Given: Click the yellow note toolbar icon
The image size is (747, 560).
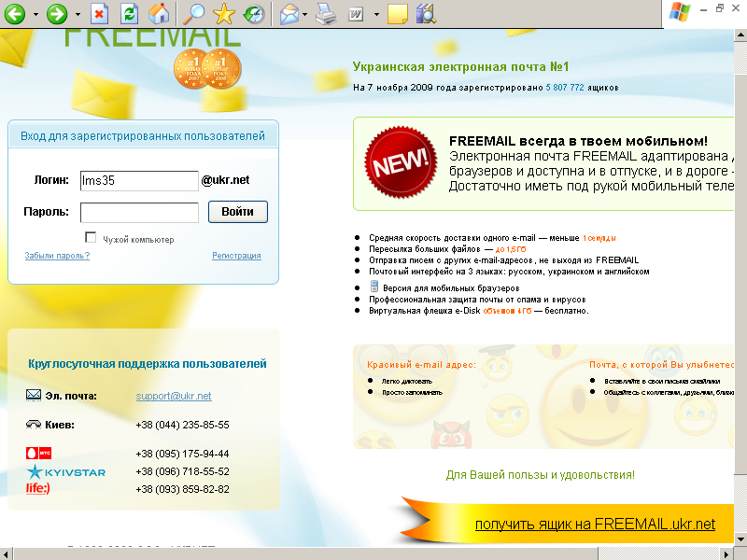Looking at the screenshot, I should [398, 14].
